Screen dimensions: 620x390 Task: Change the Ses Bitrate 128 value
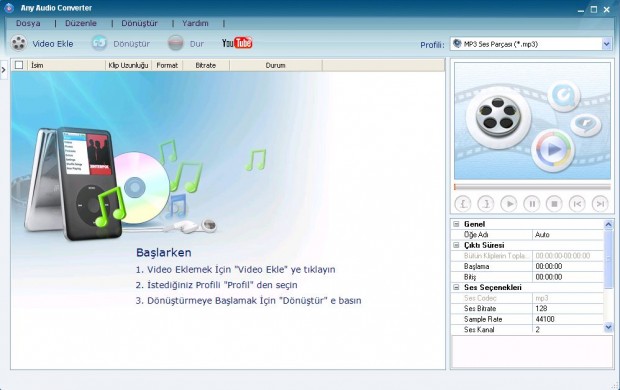(x=568, y=308)
